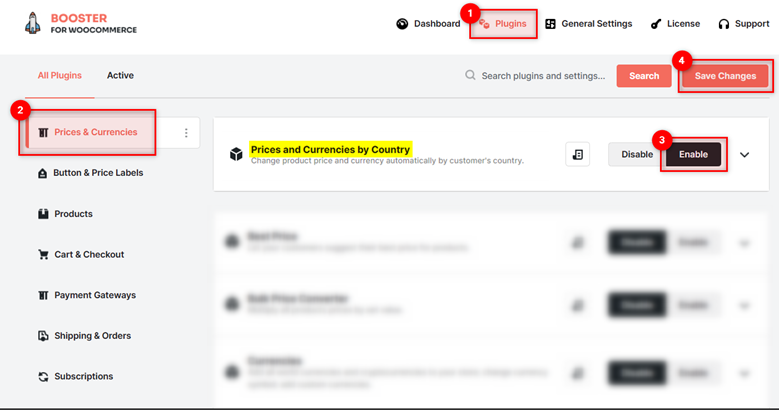Viewport: 779px width, 410px height.
Task: Click the magnifier icon in search field
Action: [x=470, y=75]
